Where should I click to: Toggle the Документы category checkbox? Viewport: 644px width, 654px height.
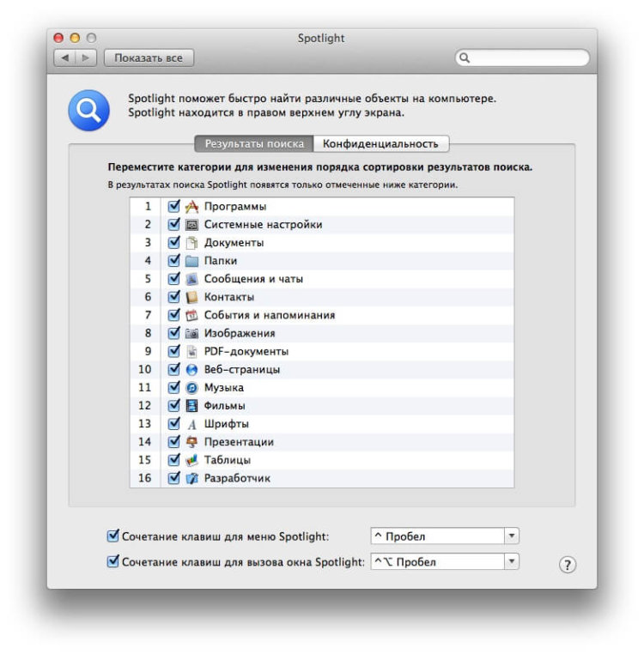pyautogui.click(x=173, y=242)
